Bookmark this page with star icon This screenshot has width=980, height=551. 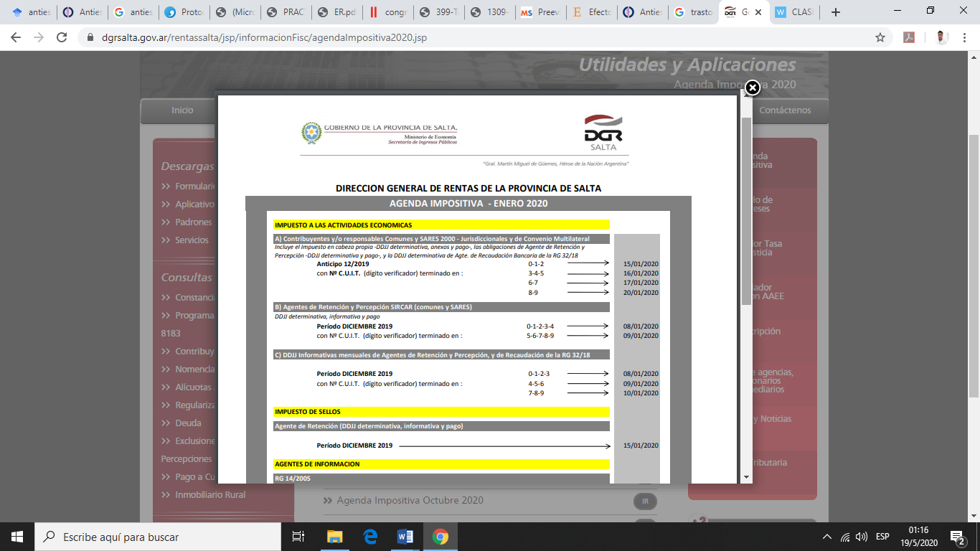tap(880, 37)
